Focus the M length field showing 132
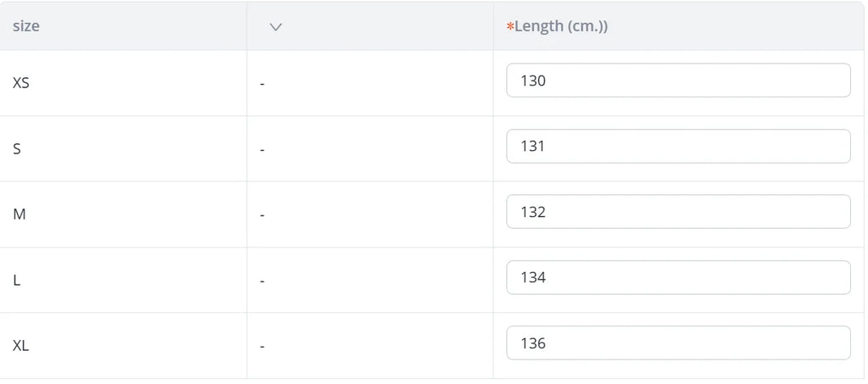Image resolution: width=868 pixels, height=384 pixels. [x=678, y=212]
